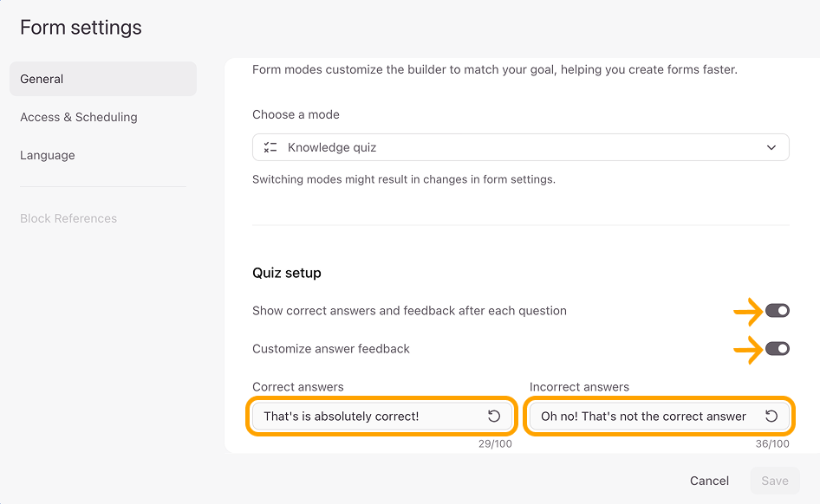Click the Incorrect answers label
Image resolution: width=820 pixels, height=504 pixels.
click(579, 387)
